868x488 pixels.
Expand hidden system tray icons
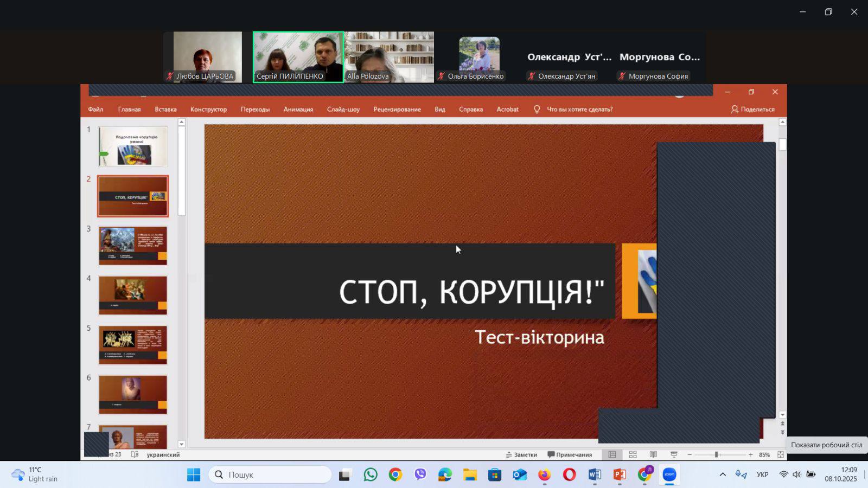(722, 474)
